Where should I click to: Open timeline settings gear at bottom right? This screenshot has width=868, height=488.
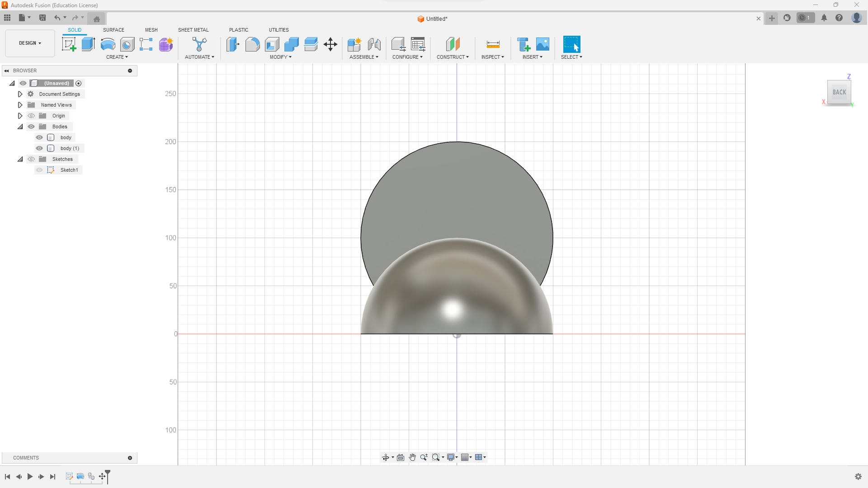858,477
